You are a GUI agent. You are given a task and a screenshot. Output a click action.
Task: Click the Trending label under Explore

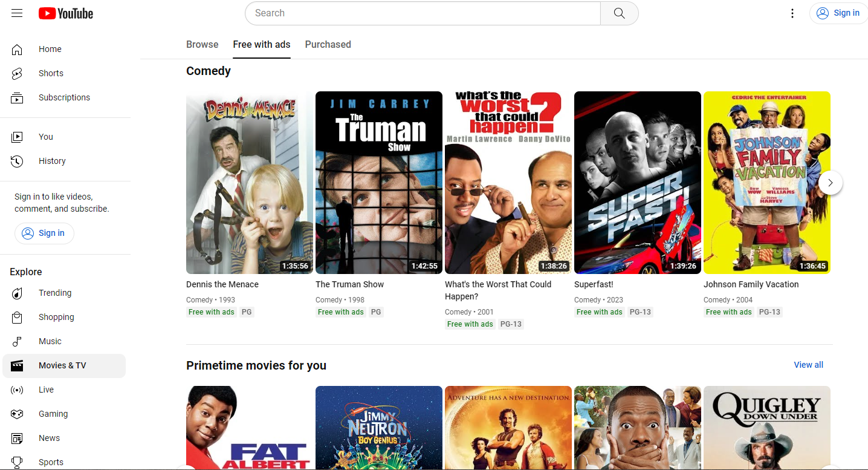(55, 293)
